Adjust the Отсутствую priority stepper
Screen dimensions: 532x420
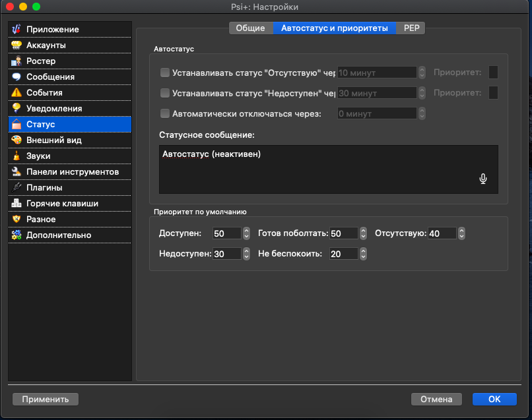[461, 233]
